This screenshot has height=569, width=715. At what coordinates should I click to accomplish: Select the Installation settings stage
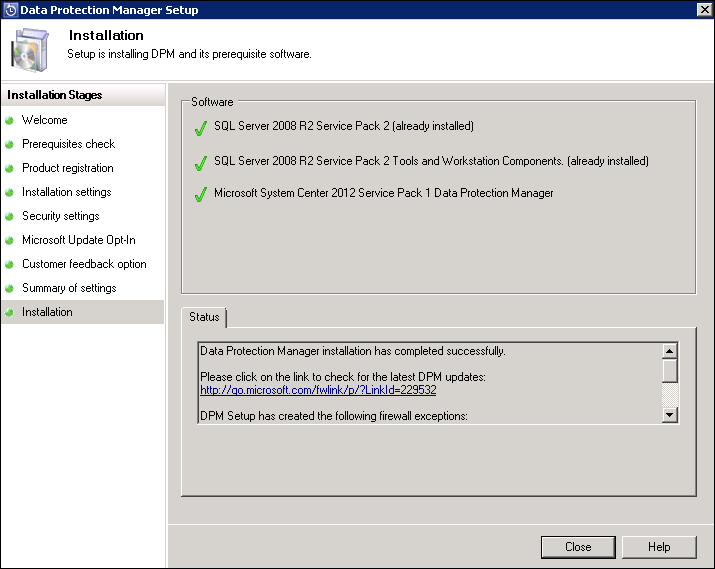pyautogui.click(x=67, y=192)
